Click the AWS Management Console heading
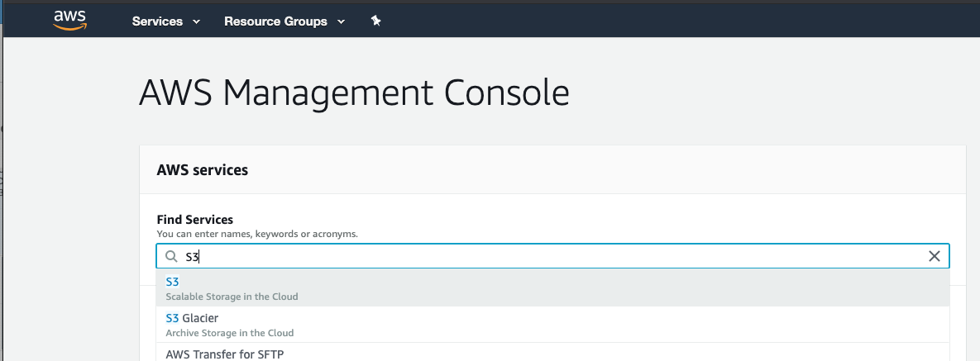 [x=354, y=93]
